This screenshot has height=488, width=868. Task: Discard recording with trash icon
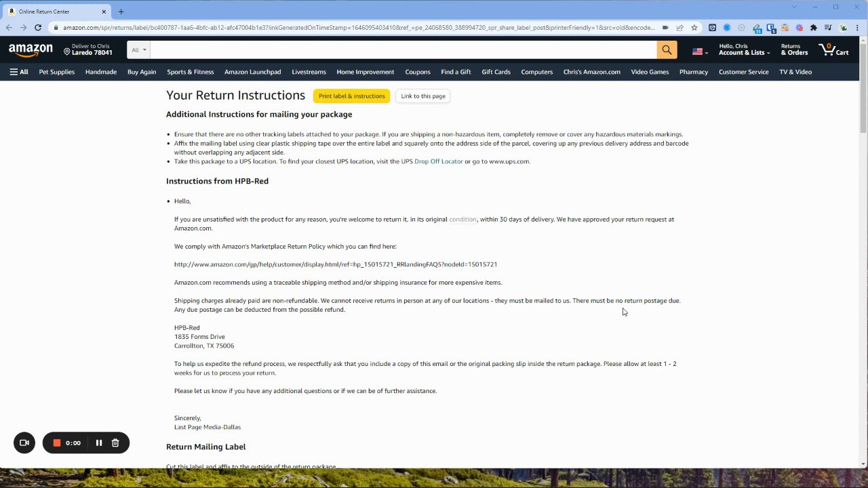pos(115,443)
